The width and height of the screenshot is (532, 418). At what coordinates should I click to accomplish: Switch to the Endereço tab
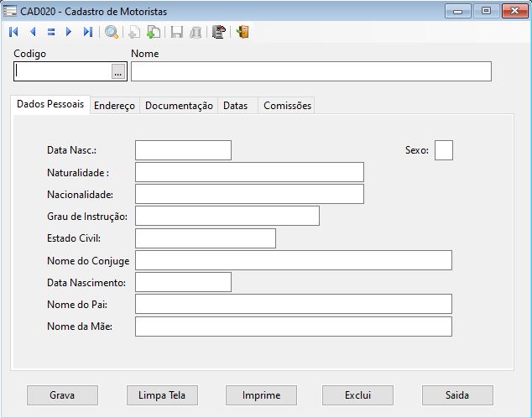click(114, 106)
